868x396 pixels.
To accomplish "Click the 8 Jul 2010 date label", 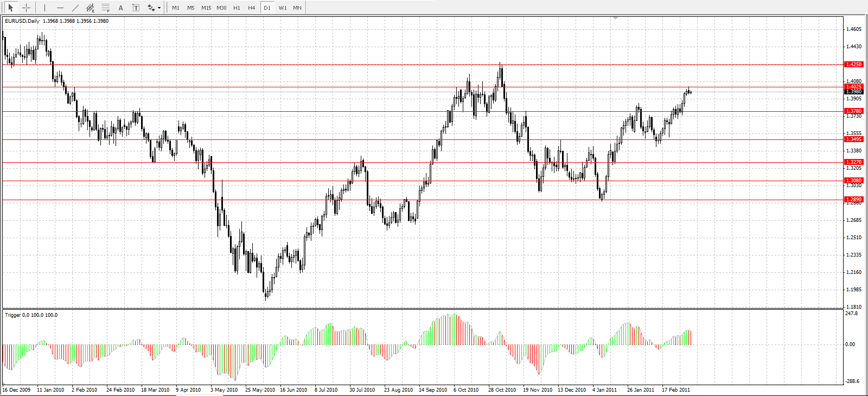I will pyautogui.click(x=326, y=390).
